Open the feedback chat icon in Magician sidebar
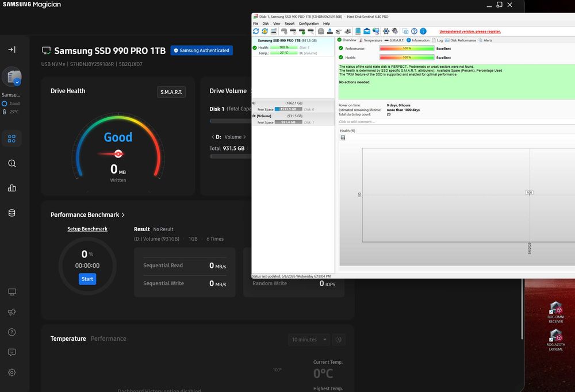This screenshot has width=575, height=392. coord(11,352)
